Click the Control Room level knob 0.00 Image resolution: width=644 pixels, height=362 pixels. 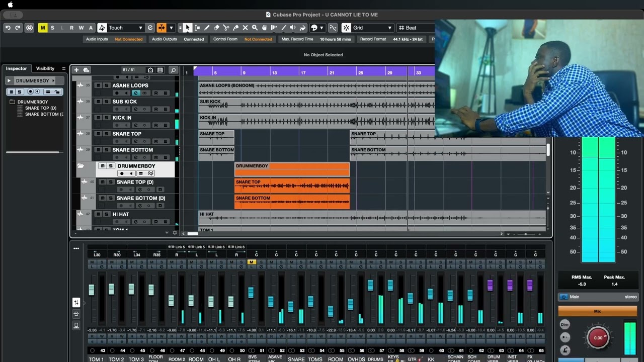tap(598, 337)
